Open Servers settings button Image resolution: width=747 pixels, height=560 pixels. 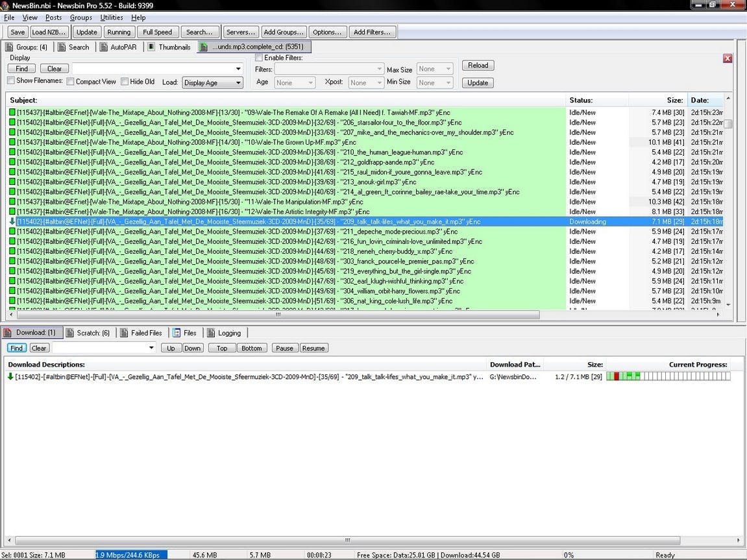[241, 32]
